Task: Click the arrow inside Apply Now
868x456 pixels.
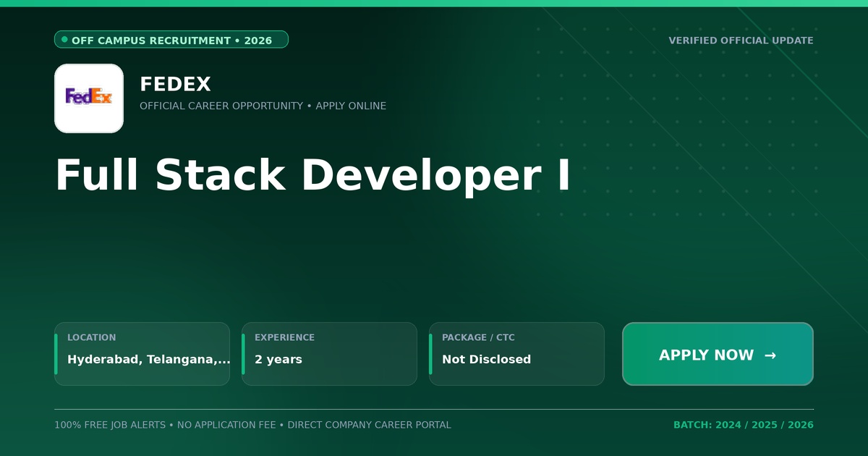Action: [770, 355]
